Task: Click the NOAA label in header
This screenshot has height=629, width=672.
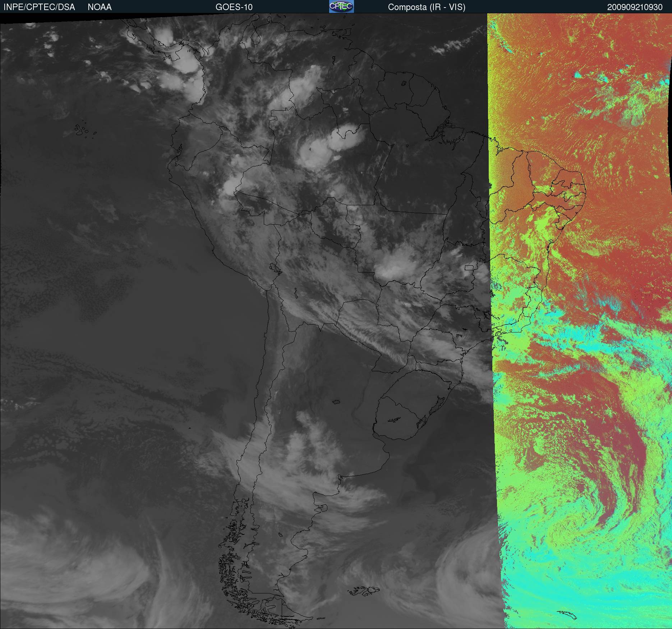Action: [100, 7]
